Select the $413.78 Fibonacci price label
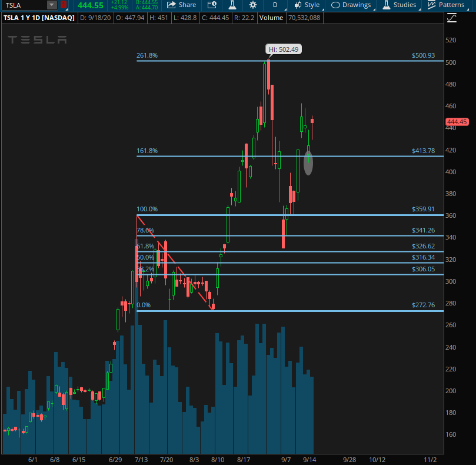 pos(423,151)
